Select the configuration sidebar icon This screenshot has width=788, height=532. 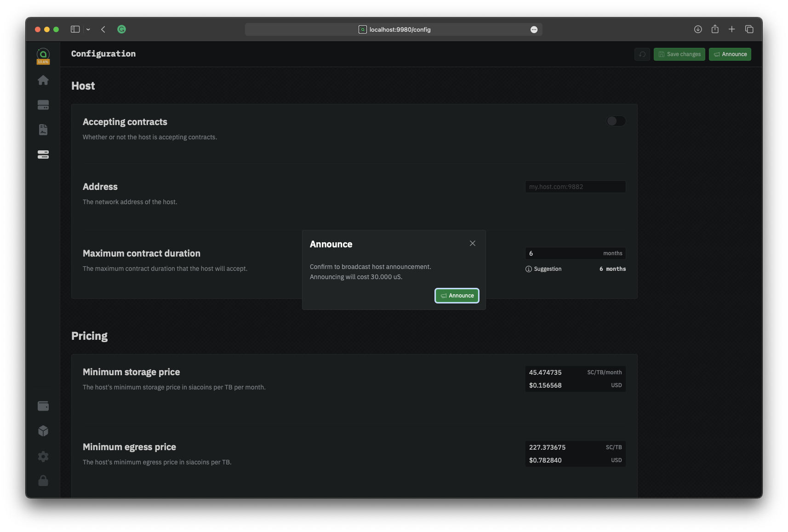coord(43,154)
